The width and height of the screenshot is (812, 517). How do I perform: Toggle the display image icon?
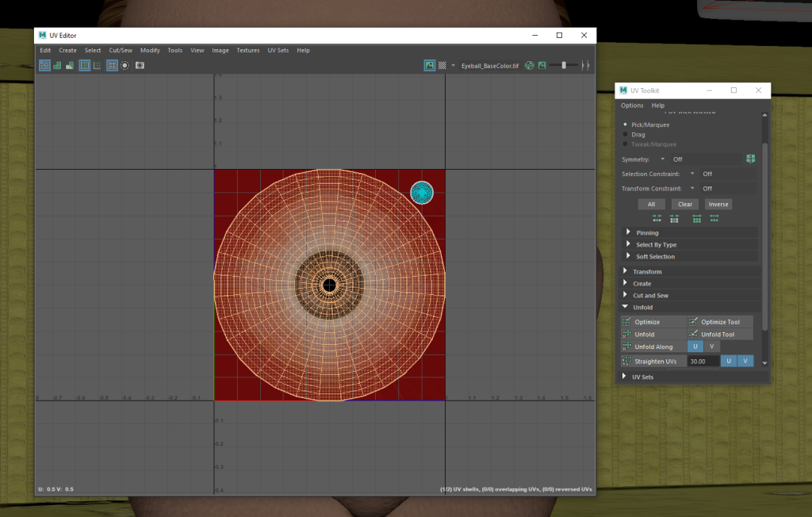(x=429, y=65)
